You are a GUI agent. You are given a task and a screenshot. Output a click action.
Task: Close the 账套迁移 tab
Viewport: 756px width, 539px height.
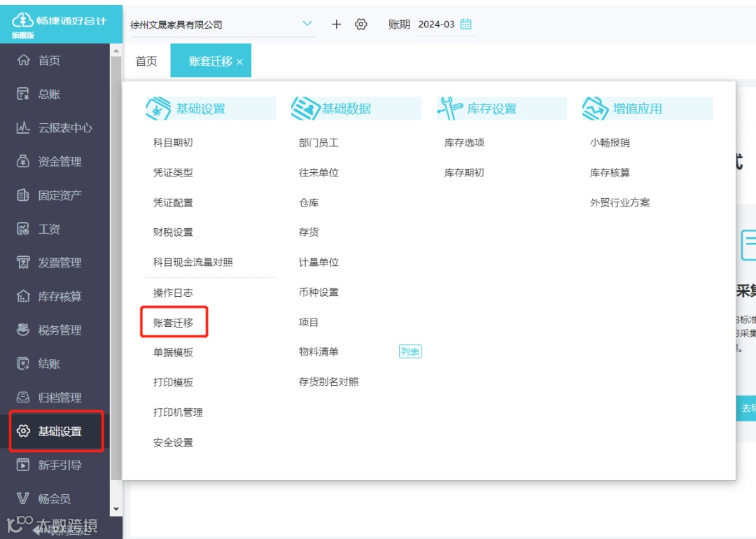coord(239,62)
